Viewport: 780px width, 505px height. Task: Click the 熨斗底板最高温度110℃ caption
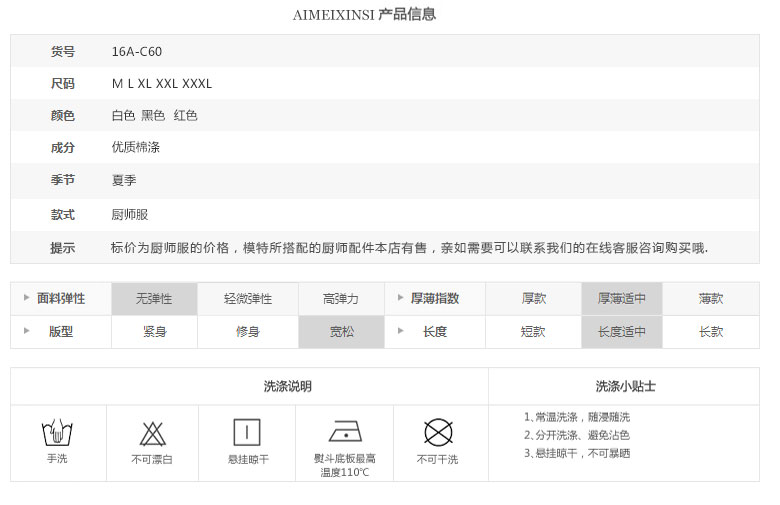[x=345, y=465]
